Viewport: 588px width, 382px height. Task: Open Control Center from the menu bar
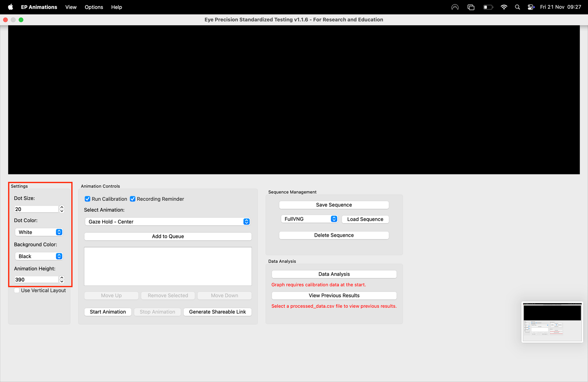click(531, 7)
